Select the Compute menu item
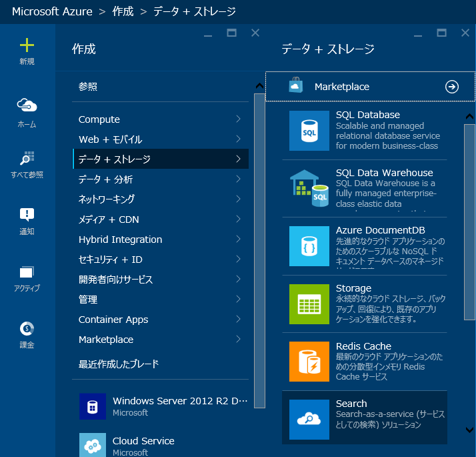This screenshot has width=476, height=457. [160, 119]
